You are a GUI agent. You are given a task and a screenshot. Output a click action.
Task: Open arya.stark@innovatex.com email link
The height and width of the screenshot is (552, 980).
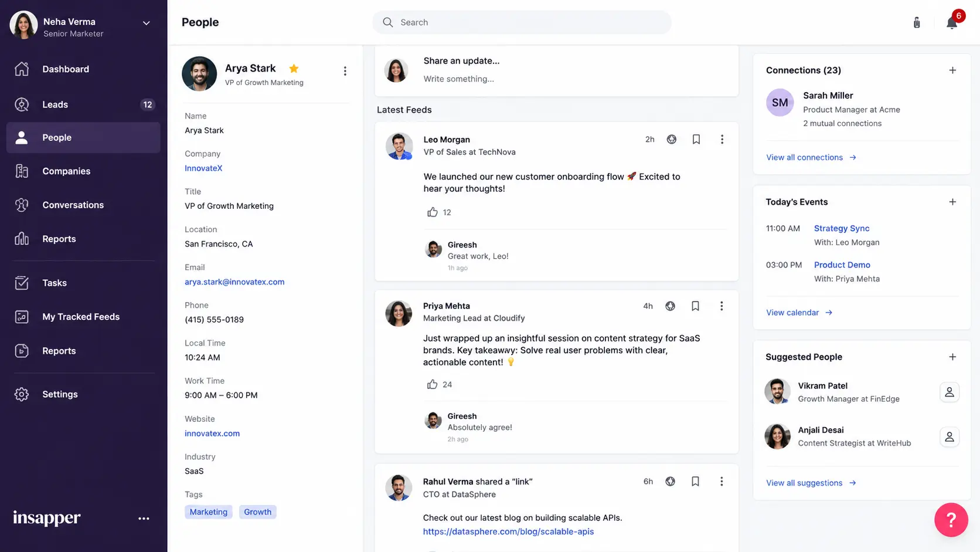tap(234, 282)
